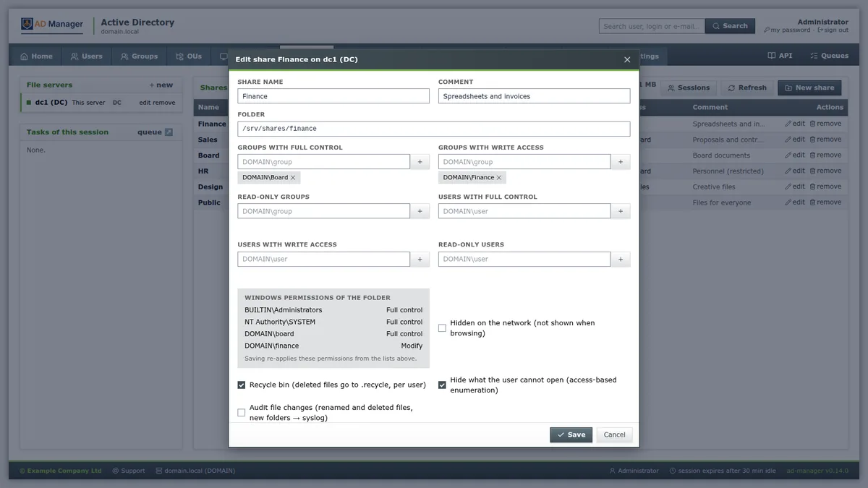Remove the DOMAIN\Board group chip
Screen dimensions: 868x488
[x=293, y=177]
